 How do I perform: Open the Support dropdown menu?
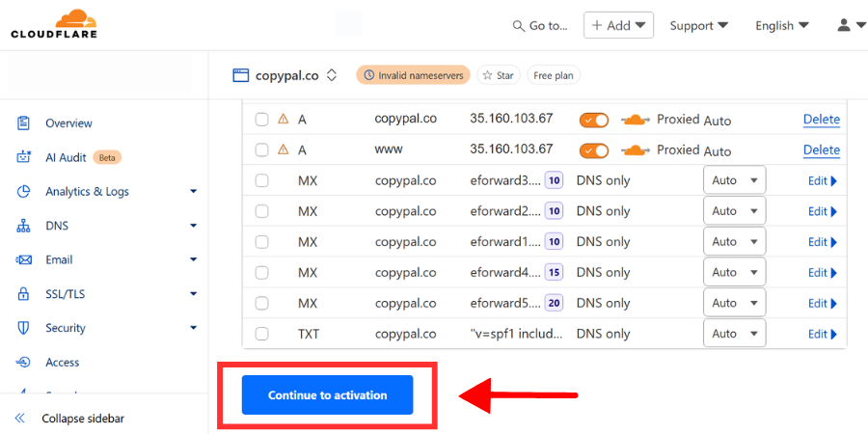[x=698, y=25]
